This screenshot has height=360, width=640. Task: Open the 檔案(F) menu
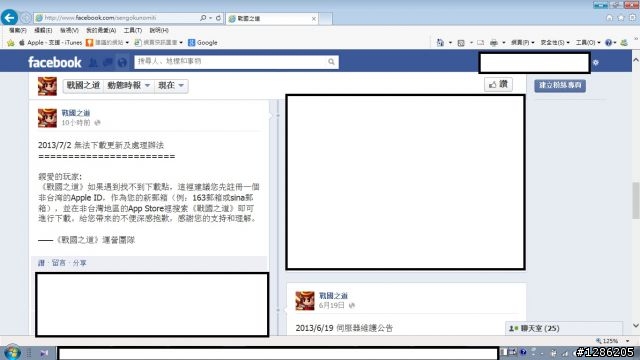(18, 31)
